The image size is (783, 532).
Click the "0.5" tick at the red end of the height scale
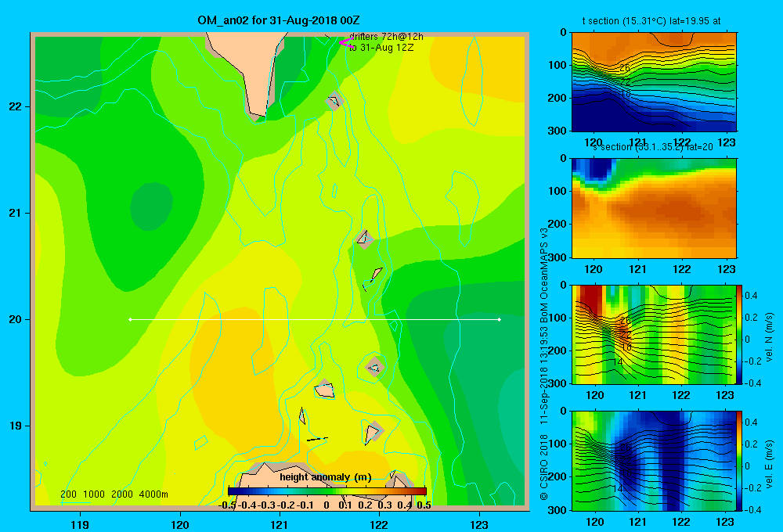[424, 505]
